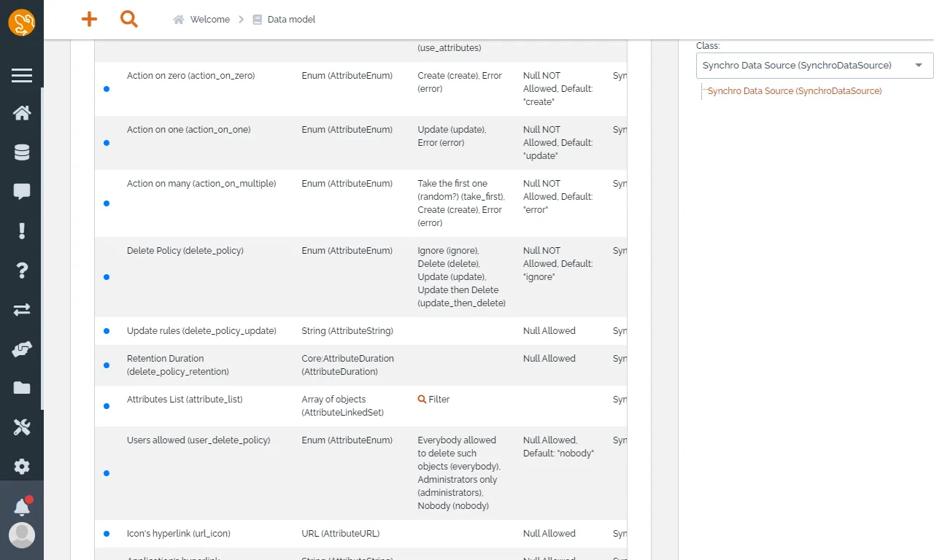Click the question mark sidebar icon
Viewport: 934px width, 560px height.
(22, 271)
